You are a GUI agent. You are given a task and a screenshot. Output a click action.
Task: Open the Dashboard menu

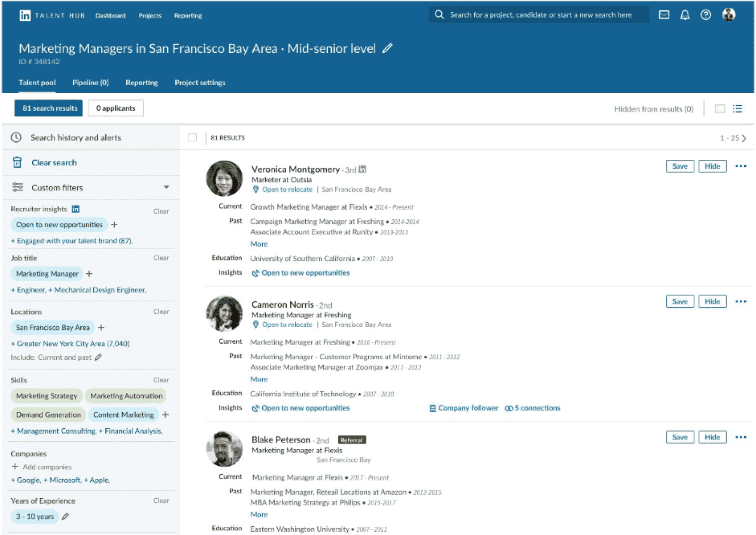111,16
